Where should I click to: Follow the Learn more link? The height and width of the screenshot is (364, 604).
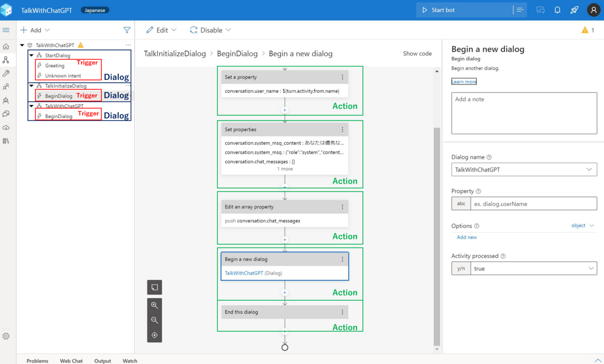point(464,81)
